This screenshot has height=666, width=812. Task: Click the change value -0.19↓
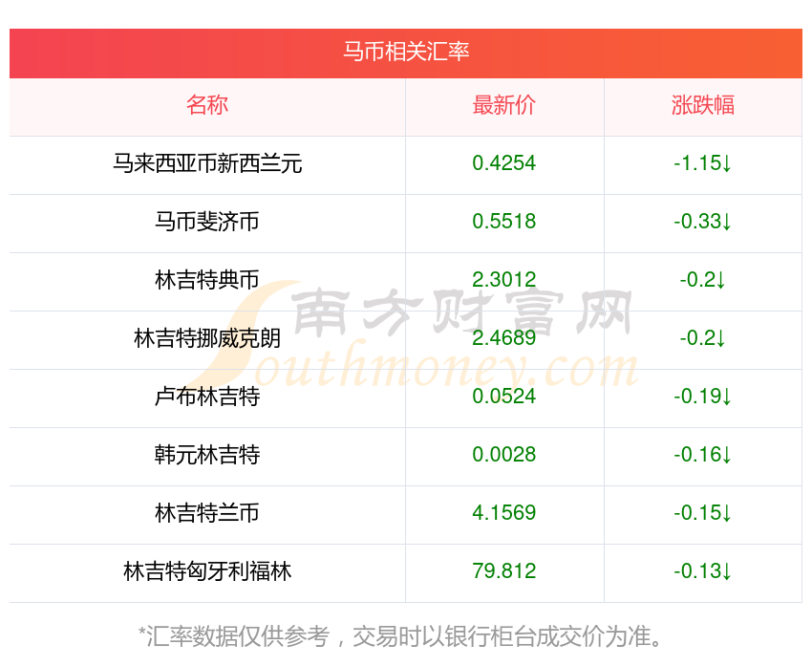coord(703,397)
